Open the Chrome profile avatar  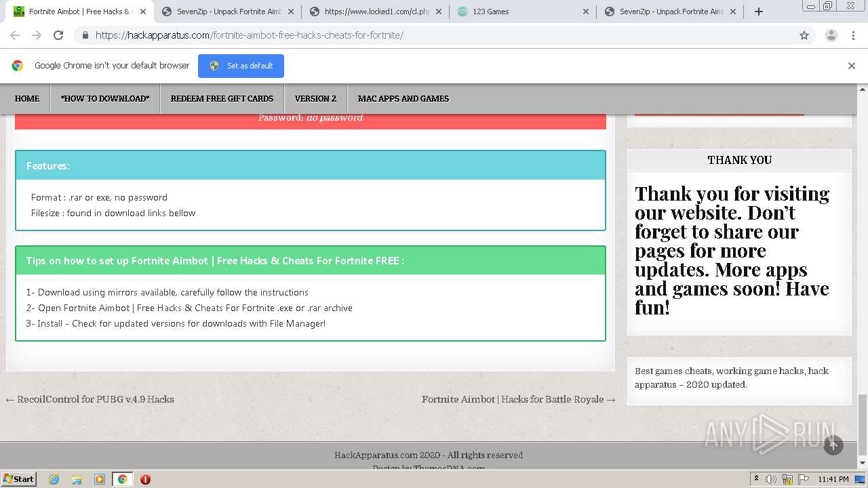[x=831, y=35]
